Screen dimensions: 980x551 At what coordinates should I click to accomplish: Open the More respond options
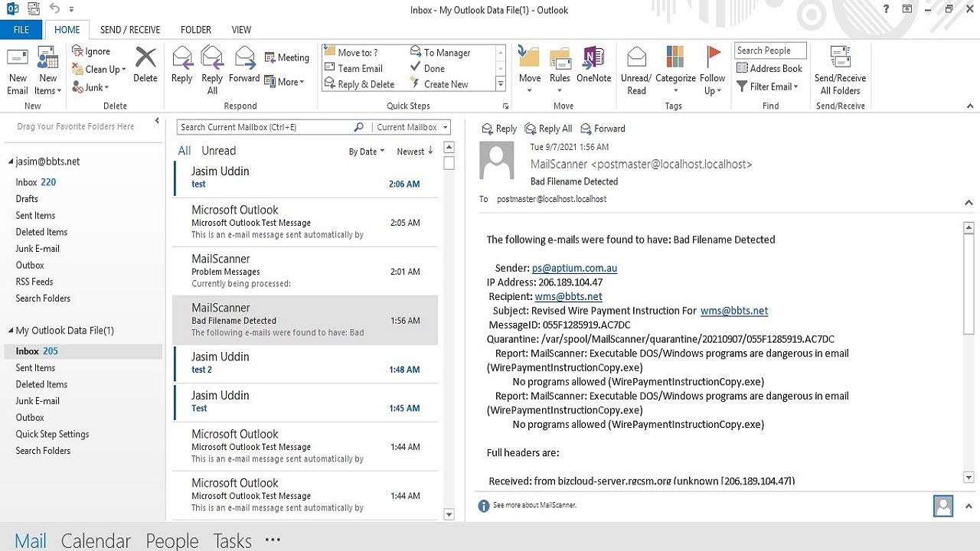coord(284,82)
